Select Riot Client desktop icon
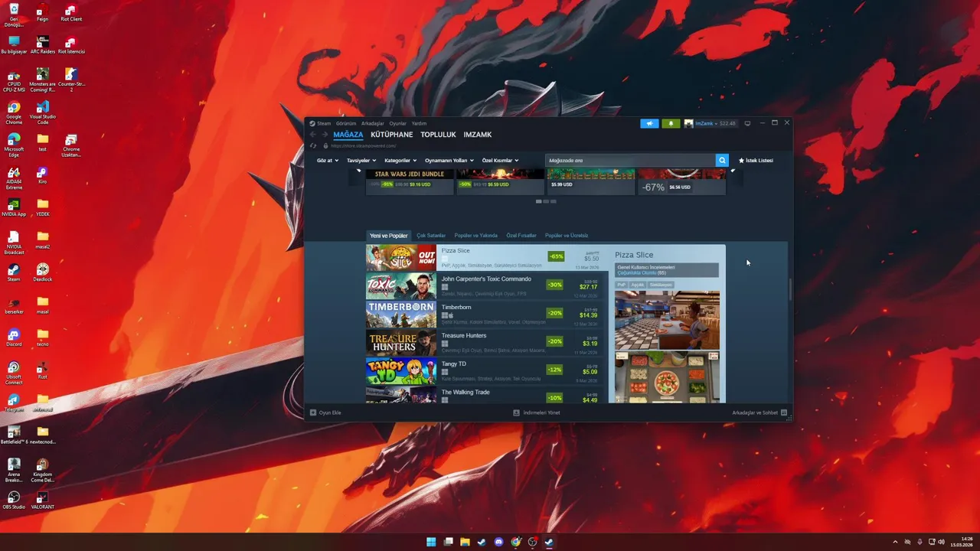Screen dimensions: 980x551 71,12
